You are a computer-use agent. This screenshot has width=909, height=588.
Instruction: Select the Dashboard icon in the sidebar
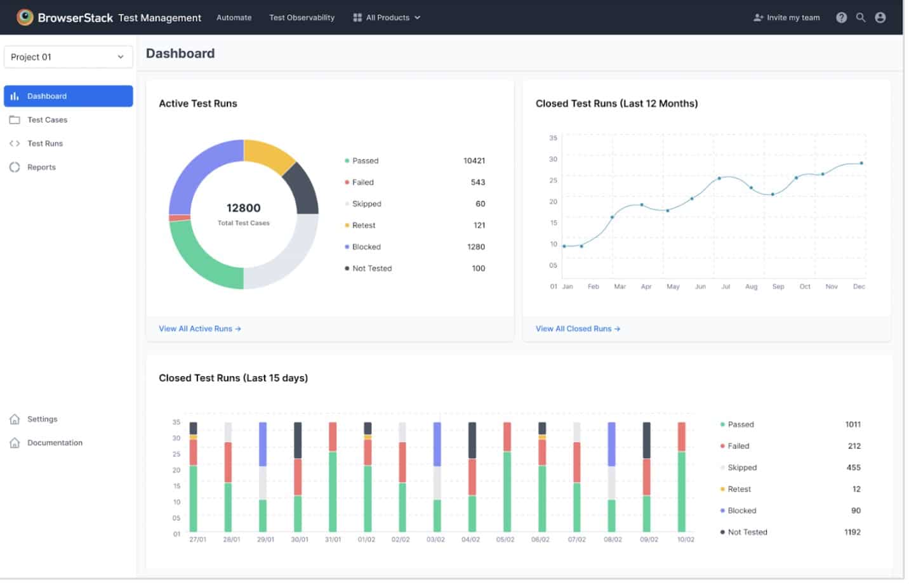tap(15, 96)
